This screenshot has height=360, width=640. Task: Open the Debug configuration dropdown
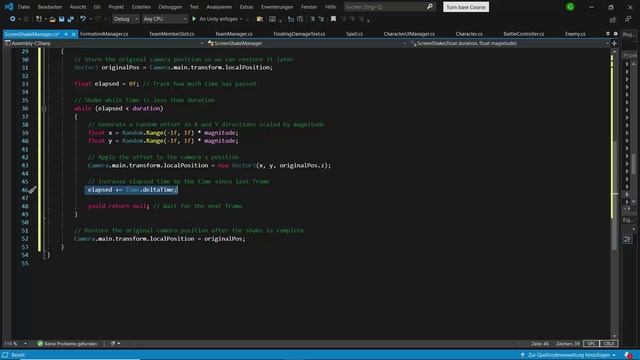(x=126, y=19)
